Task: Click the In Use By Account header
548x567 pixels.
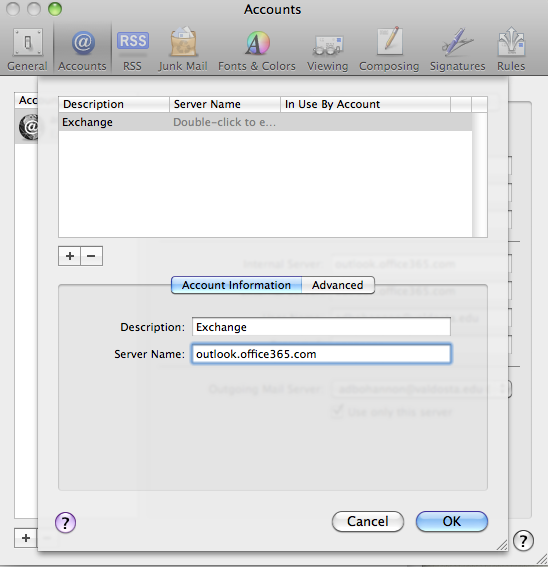Action: click(x=365, y=104)
